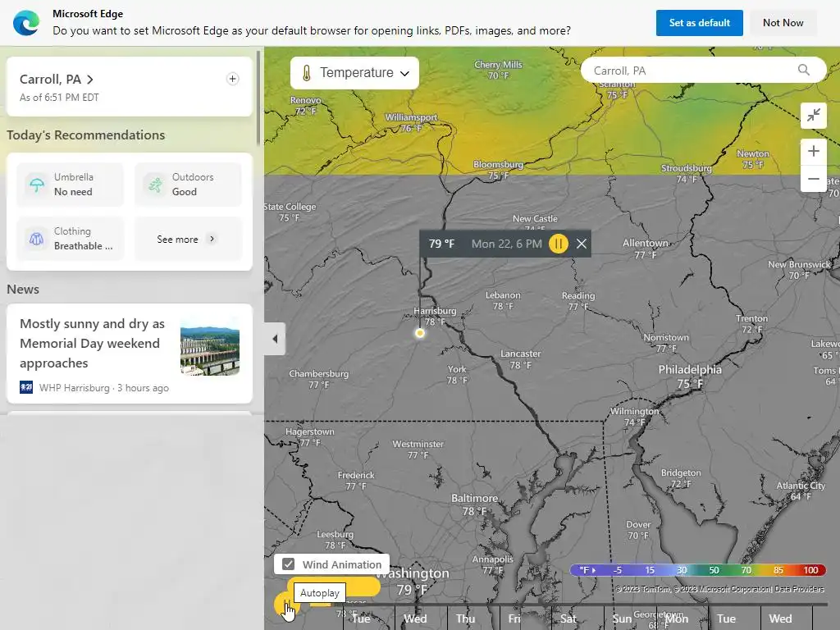This screenshot has width=840, height=630.
Task: Click the clothing jacket icon
Action: (x=36, y=239)
